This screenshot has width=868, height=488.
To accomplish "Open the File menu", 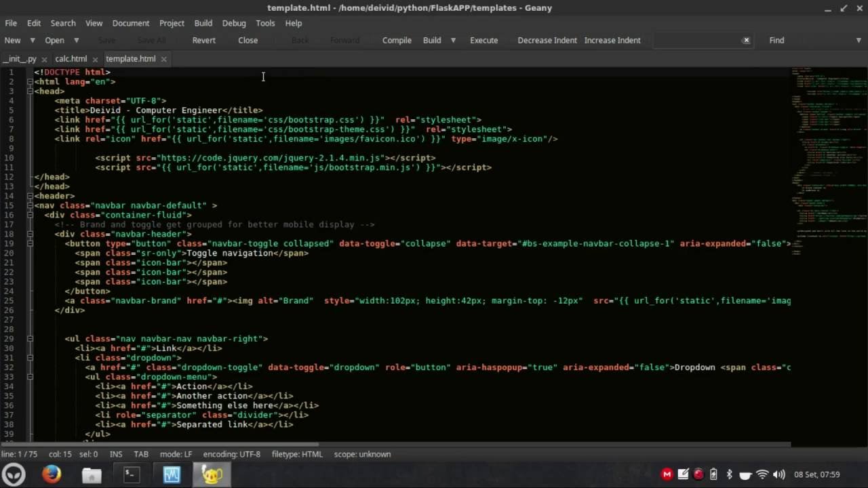I will tap(11, 23).
